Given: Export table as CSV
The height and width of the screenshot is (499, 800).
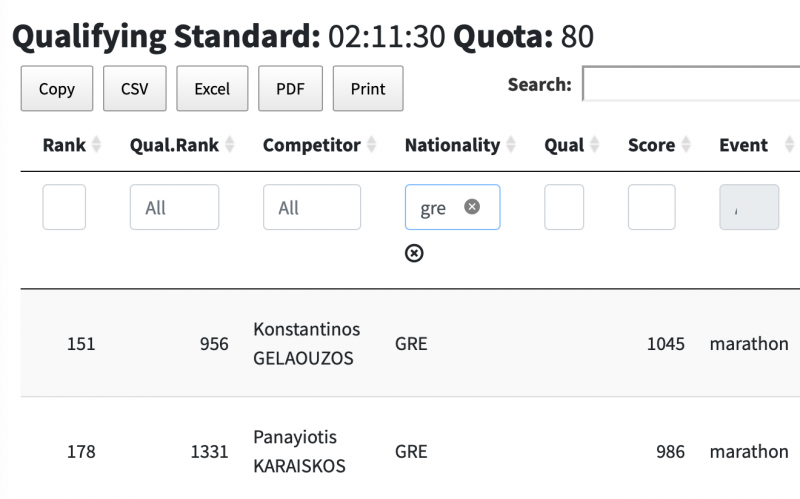Looking at the screenshot, I should coord(135,89).
